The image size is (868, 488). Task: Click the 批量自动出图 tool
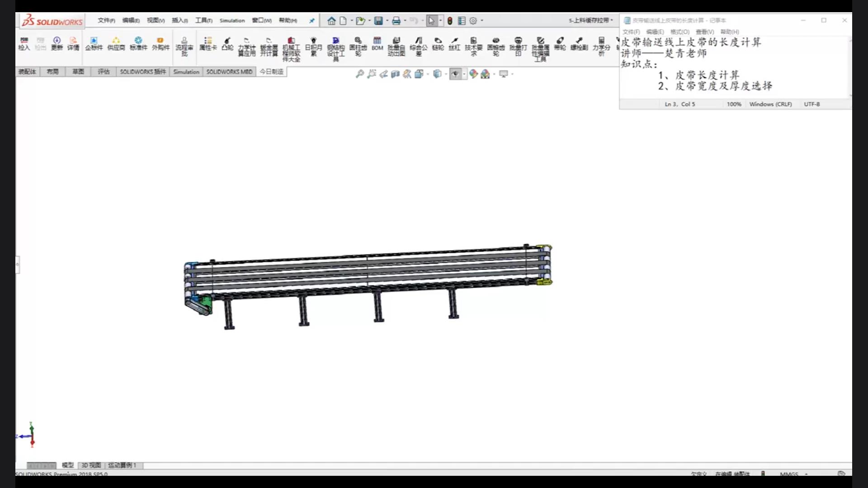pyautogui.click(x=396, y=47)
